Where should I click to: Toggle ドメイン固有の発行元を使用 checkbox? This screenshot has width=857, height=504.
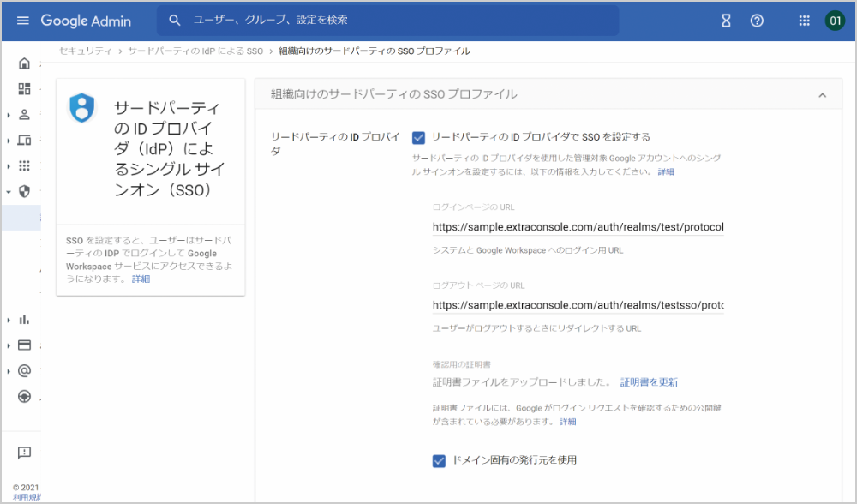439,461
